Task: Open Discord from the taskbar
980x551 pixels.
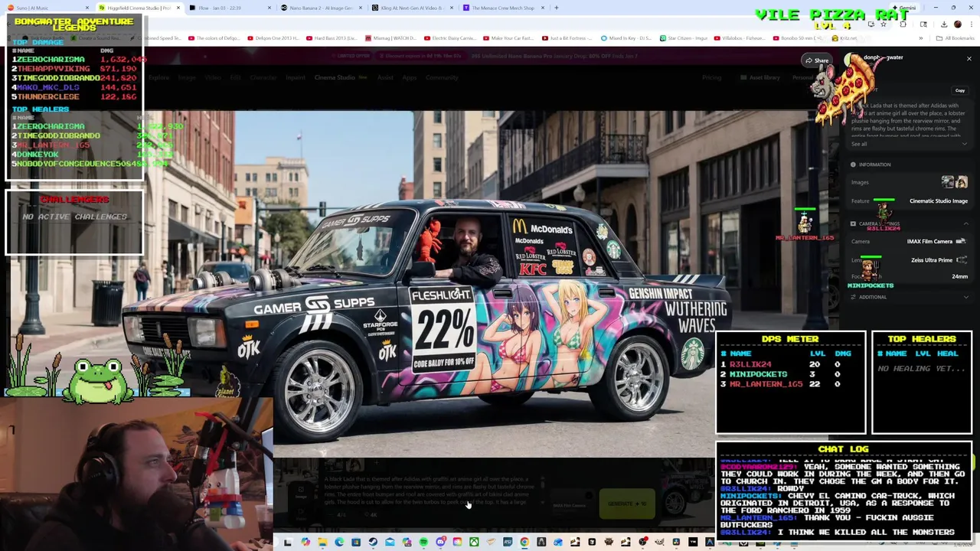Action: coord(440,542)
